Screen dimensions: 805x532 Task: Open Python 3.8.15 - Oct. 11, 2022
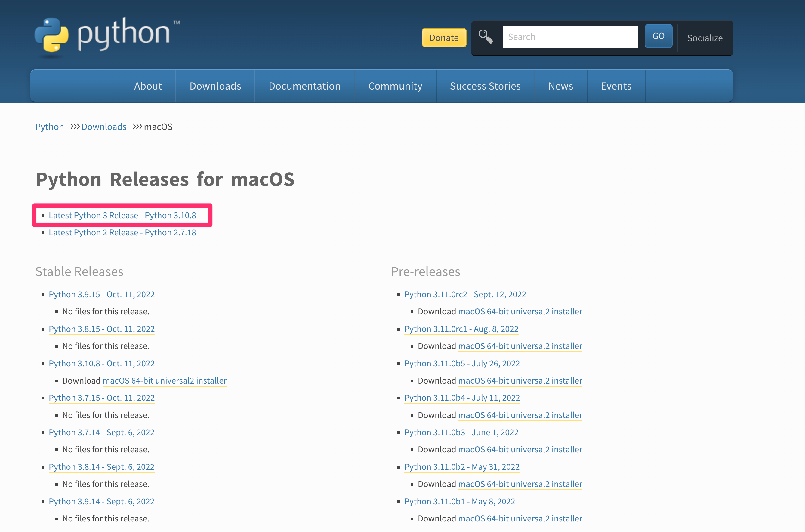pos(101,329)
